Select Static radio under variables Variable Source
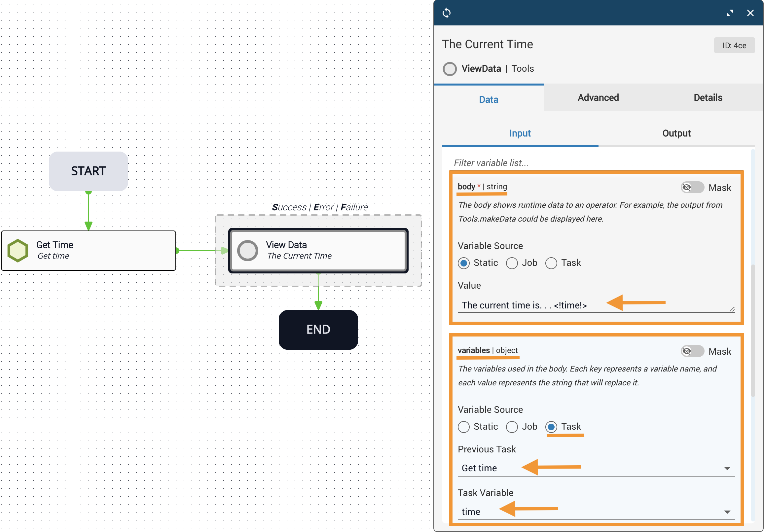The width and height of the screenshot is (764, 532). [463, 427]
